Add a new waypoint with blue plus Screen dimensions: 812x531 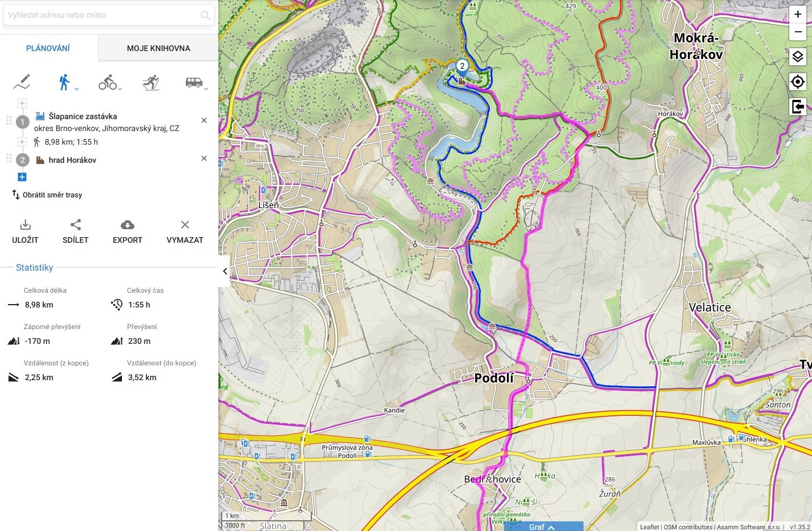22,177
